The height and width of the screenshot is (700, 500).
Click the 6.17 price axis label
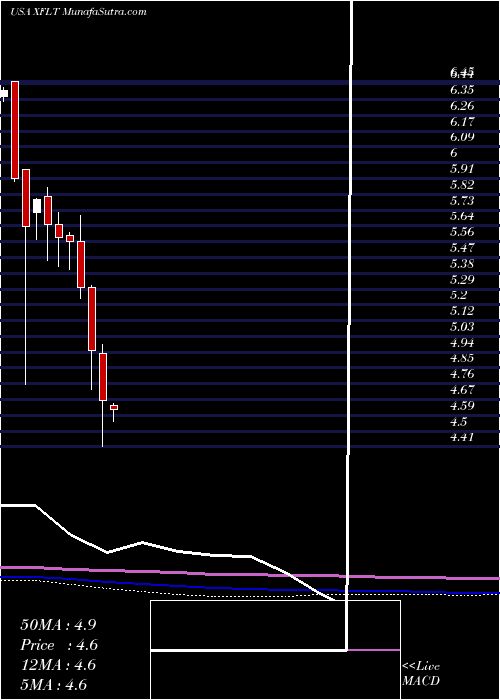click(462, 121)
